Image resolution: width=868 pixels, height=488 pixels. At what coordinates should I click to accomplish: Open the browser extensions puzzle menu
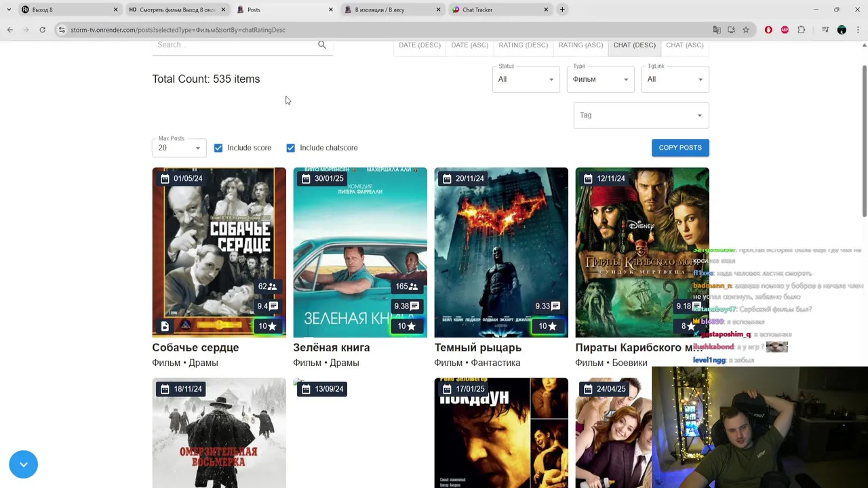click(802, 30)
